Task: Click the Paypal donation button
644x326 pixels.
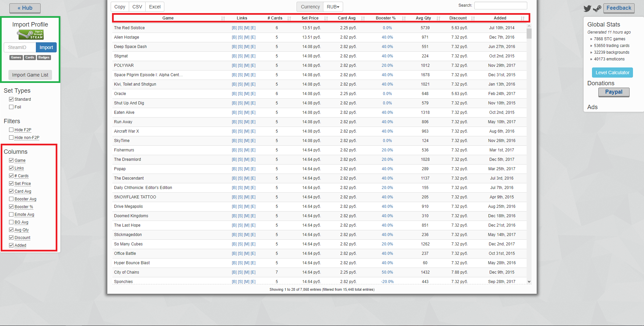Action: coord(614,92)
